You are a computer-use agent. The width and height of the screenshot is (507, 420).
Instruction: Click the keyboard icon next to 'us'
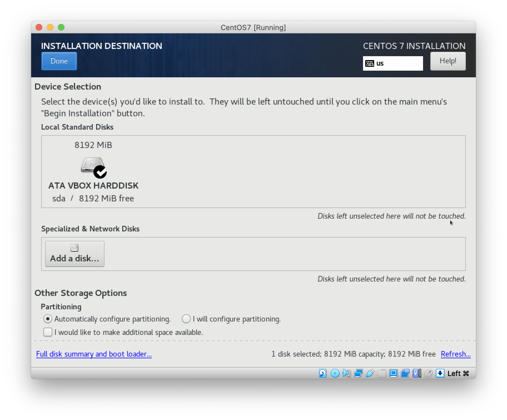369,63
